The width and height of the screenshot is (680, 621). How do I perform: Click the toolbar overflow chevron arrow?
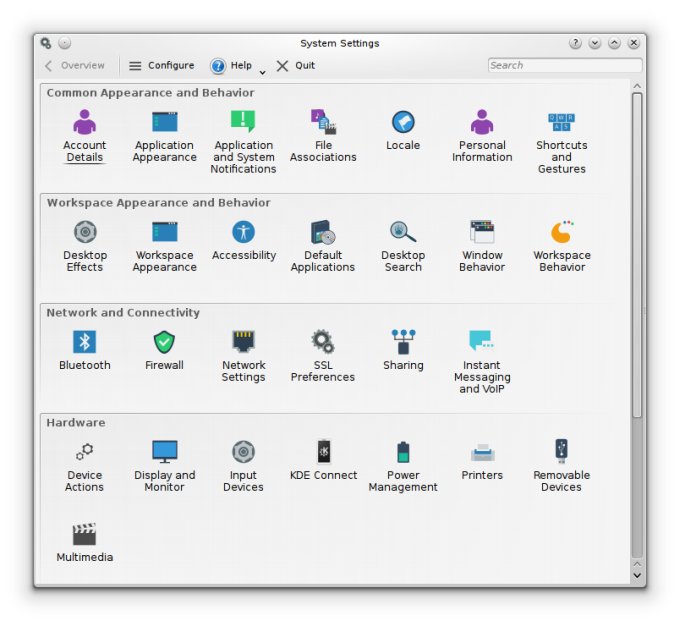click(262, 71)
